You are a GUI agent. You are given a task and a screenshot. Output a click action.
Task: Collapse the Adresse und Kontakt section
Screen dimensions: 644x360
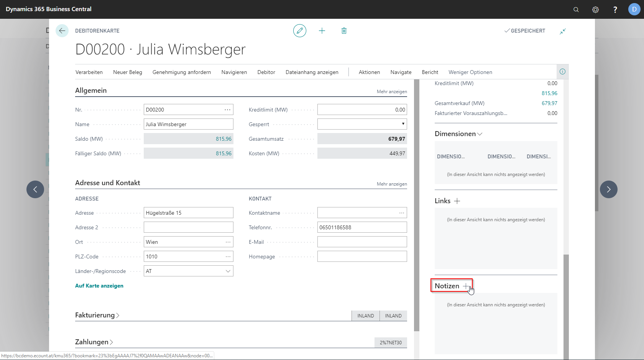point(107,183)
